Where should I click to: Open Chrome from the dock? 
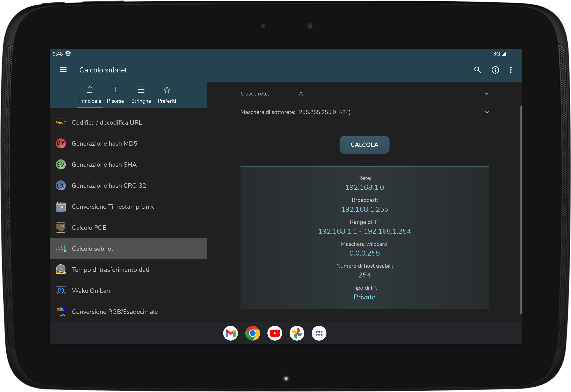point(252,333)
